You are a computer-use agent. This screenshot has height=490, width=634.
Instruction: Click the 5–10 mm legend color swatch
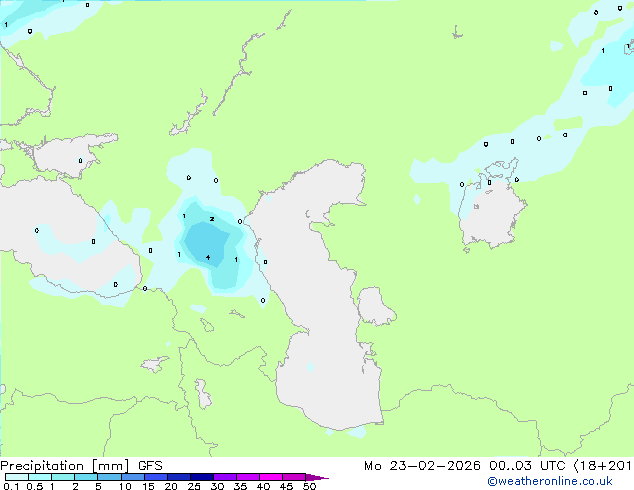coord(109,477)
